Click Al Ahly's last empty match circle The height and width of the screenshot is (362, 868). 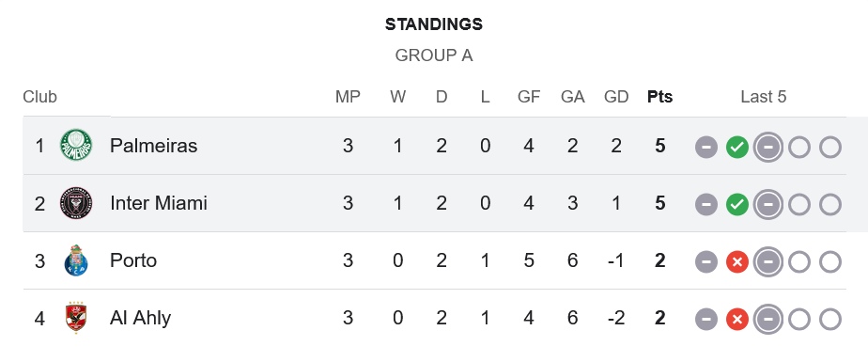click(x=829, y=320)
